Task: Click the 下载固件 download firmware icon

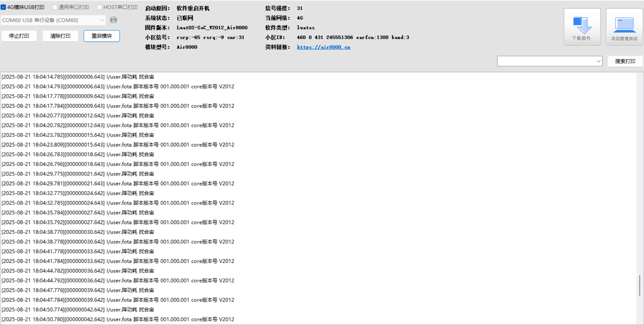Action: point(582,27)
